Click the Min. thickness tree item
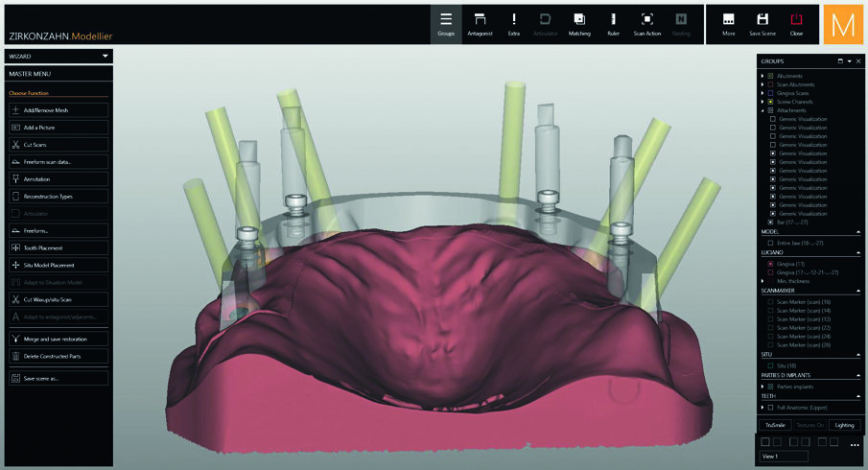This screenshot has height=470, width=868. 793,281
